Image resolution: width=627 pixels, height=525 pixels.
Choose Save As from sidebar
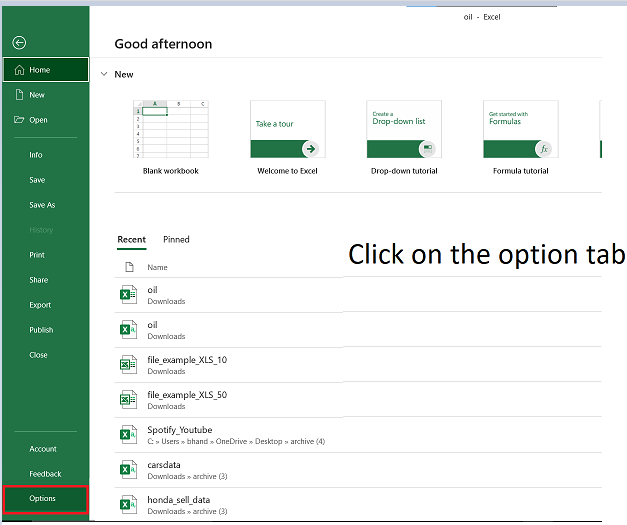click(42, 205)
